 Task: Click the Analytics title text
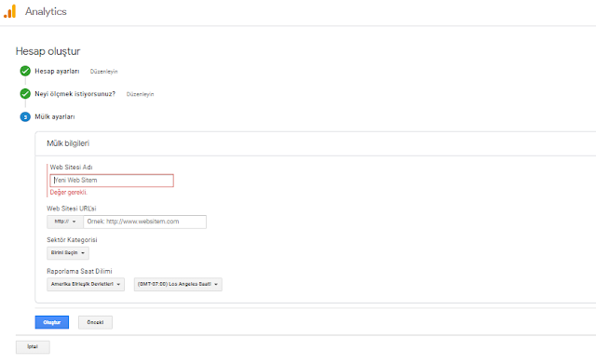pyautogui.click(x=46, y=11)
